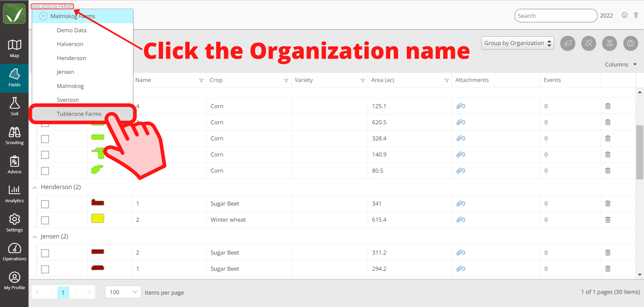644x307 pixels.
Task: Select Henderson in organization list
Action: 71,58
